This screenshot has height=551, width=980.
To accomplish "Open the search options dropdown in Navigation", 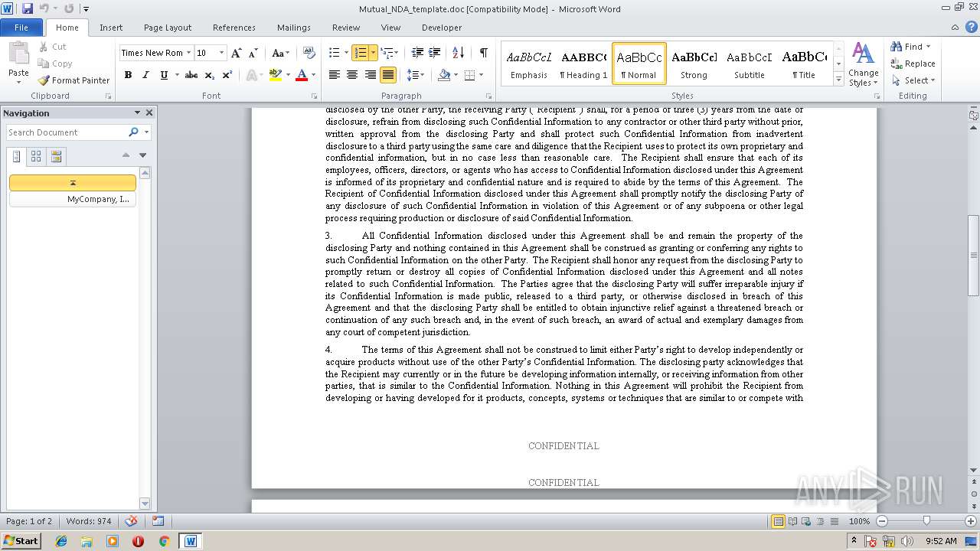I will [146, 132].
